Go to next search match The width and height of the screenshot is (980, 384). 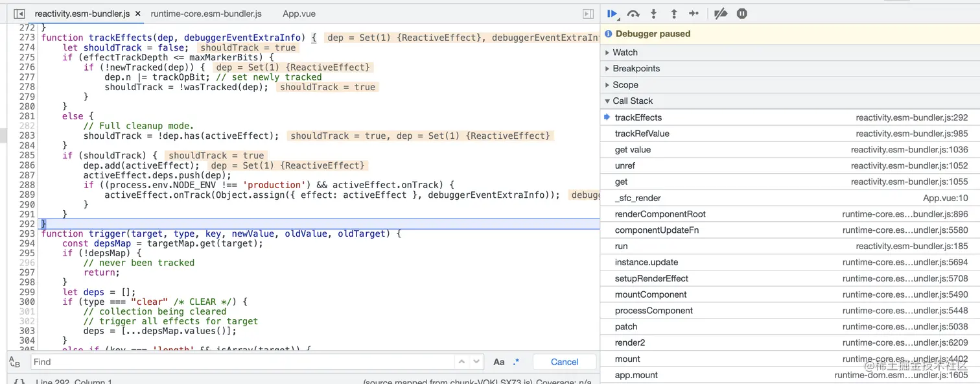point(477,362)
